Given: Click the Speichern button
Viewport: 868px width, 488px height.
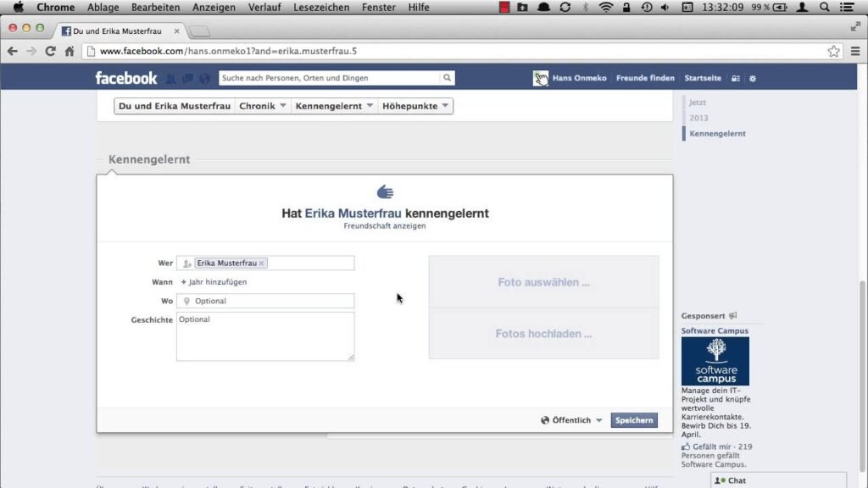Looking at the screenshot, I should tap(634, 420).
